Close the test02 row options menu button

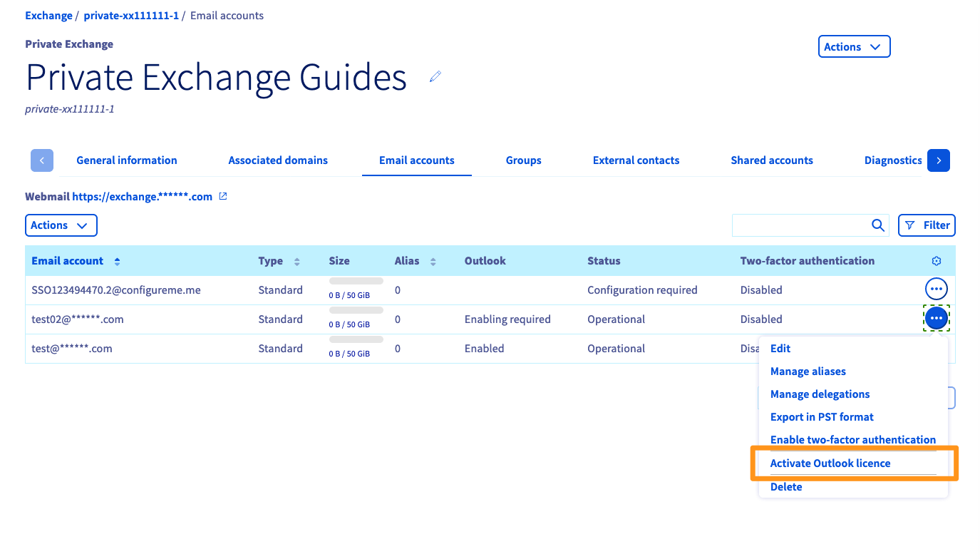click(936, 318)
